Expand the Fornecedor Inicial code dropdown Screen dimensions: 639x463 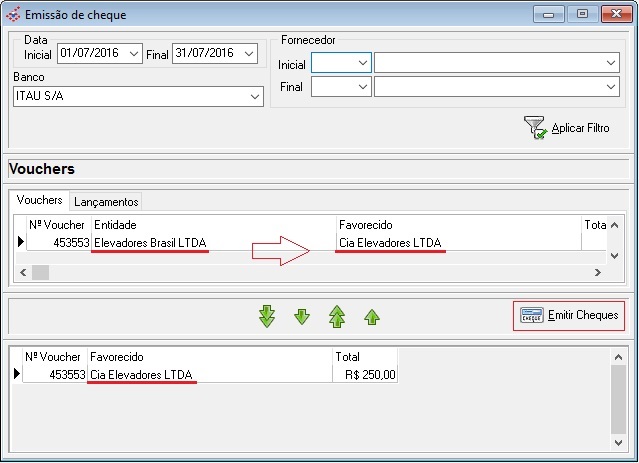tap(362, 63)
